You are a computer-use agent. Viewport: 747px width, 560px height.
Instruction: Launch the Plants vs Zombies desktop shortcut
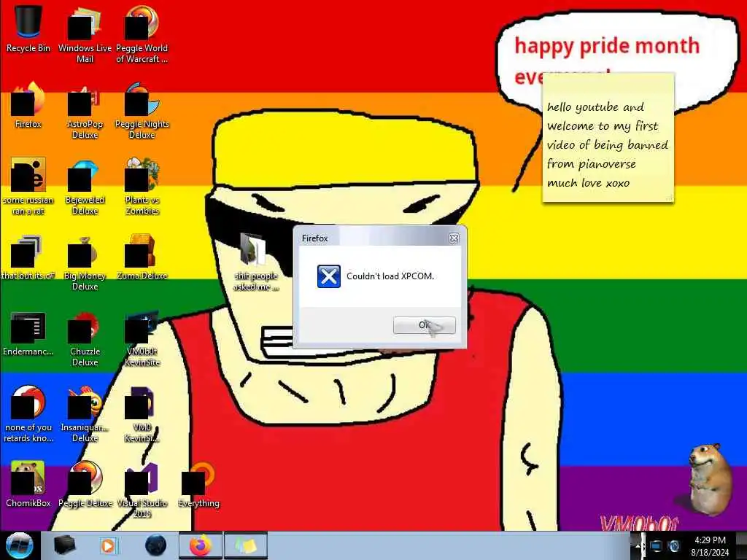142,187
